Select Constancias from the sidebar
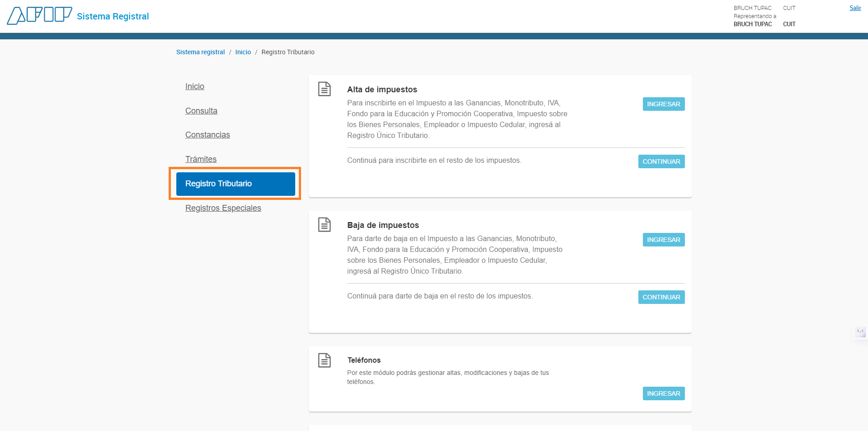 tap(208, 135)
